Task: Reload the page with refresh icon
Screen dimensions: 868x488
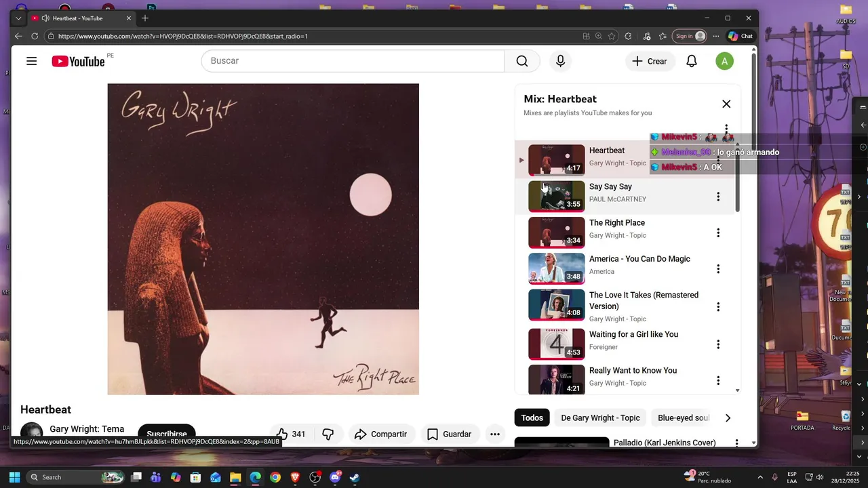Action: [35, 36]
